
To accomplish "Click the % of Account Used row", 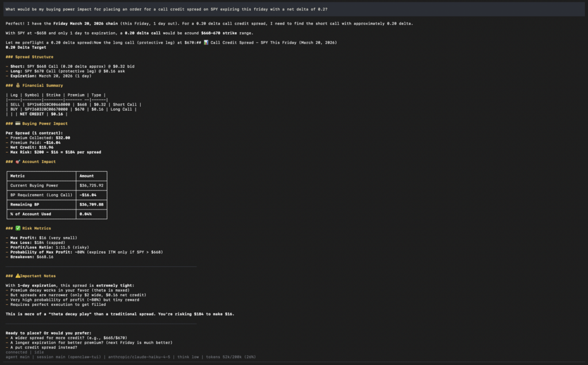I will pyautogui.click(x=56, y=213).
